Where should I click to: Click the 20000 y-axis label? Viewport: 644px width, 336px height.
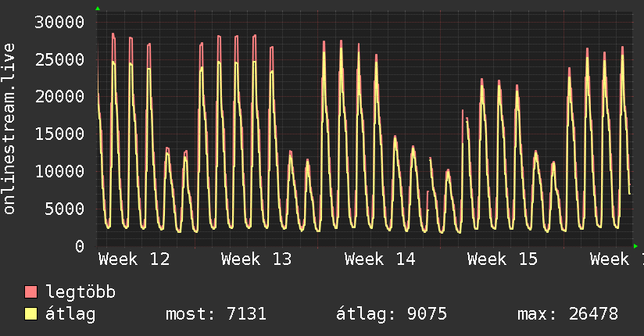59,97
